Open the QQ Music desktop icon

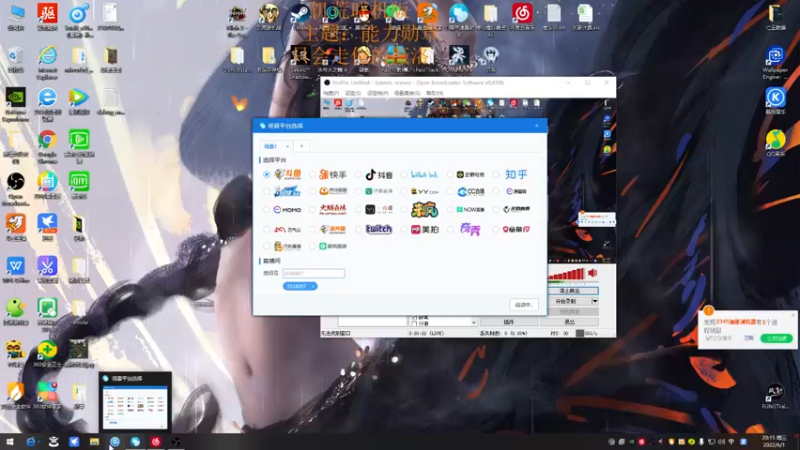[x=775, y=143]
